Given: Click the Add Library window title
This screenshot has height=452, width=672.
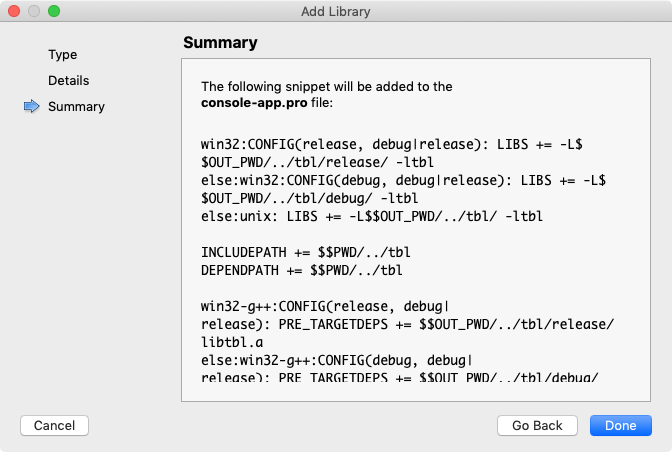Looking at the screenshot, I should click(x=335, y=11).
